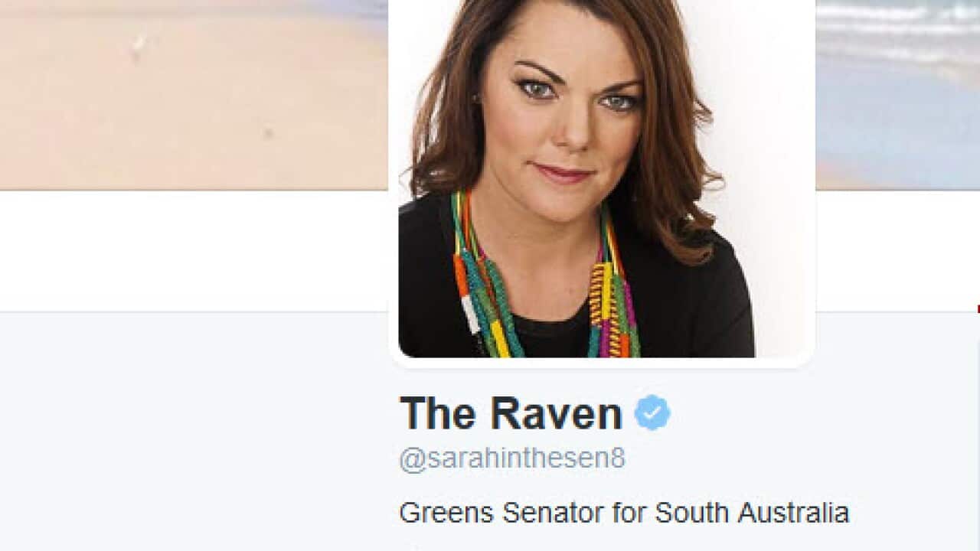Click the white profile navigation bar left of photo
980x551 pixels.
point(194,251)
